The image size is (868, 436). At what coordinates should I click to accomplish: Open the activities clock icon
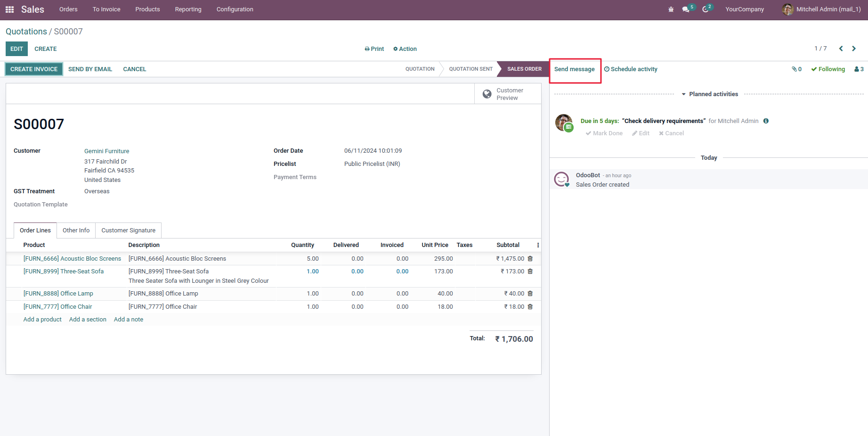706,9
